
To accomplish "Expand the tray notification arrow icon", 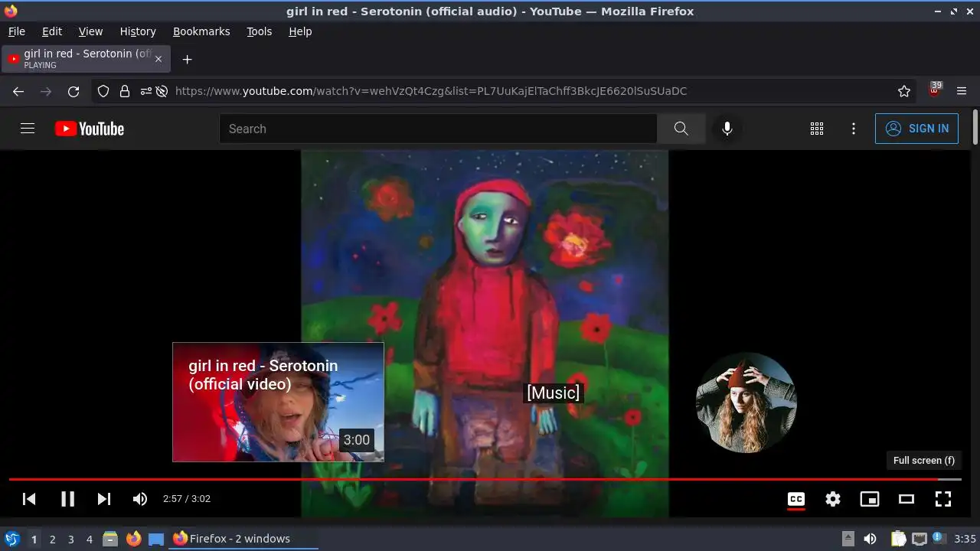I will pos(848,539).
